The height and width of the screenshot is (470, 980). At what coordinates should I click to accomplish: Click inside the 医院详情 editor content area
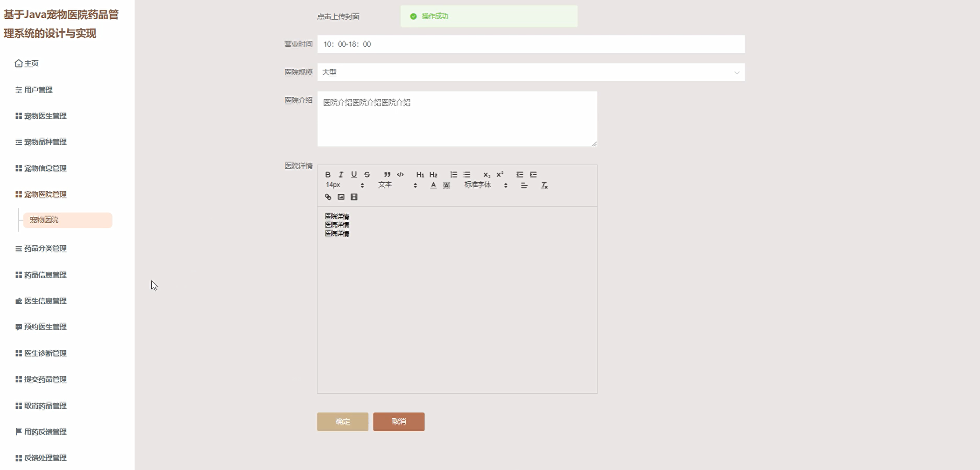click(457, 299)
